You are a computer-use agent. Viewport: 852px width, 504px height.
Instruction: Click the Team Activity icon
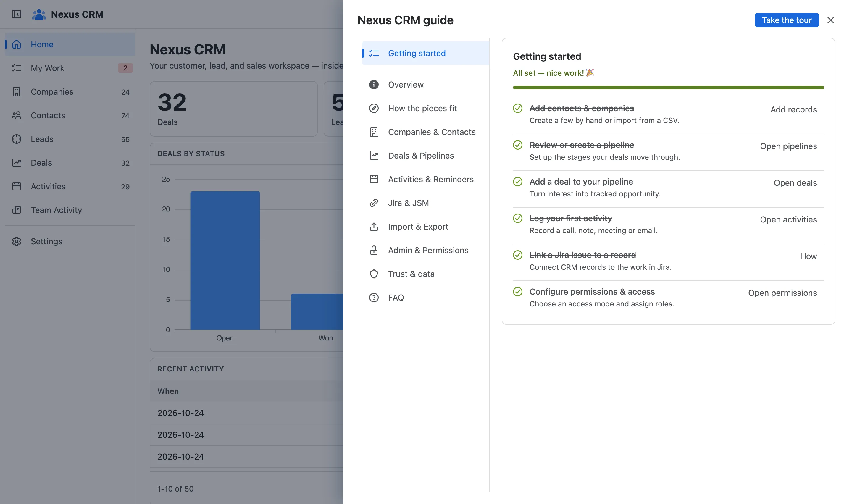click(16, 210)
